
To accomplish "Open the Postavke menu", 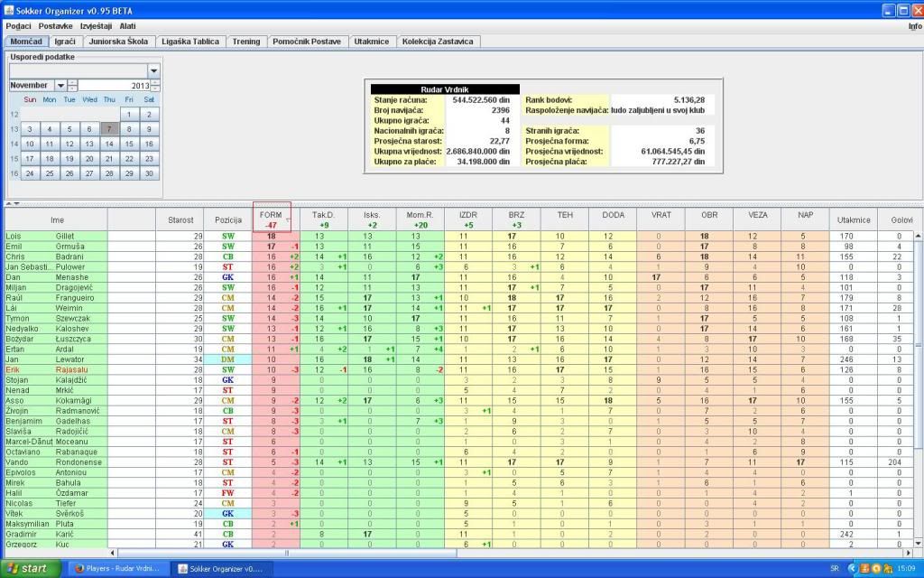I will pyautogui.click(x=55, y=26).
